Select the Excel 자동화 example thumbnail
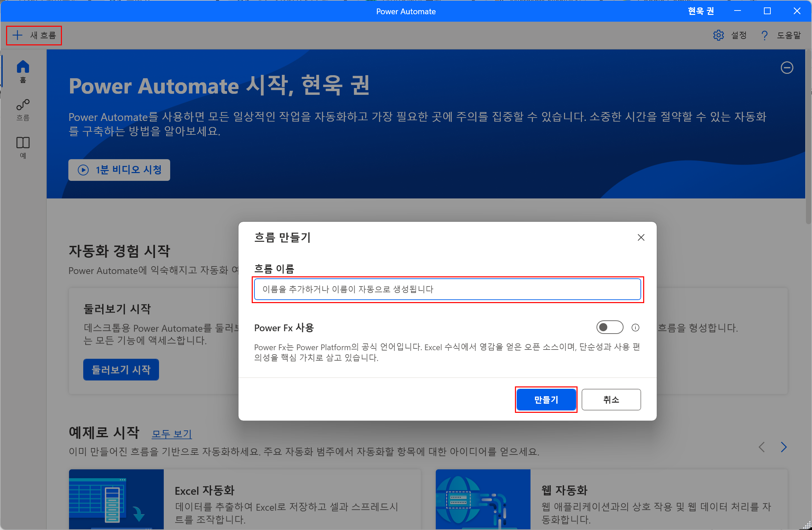 (116, 499)
